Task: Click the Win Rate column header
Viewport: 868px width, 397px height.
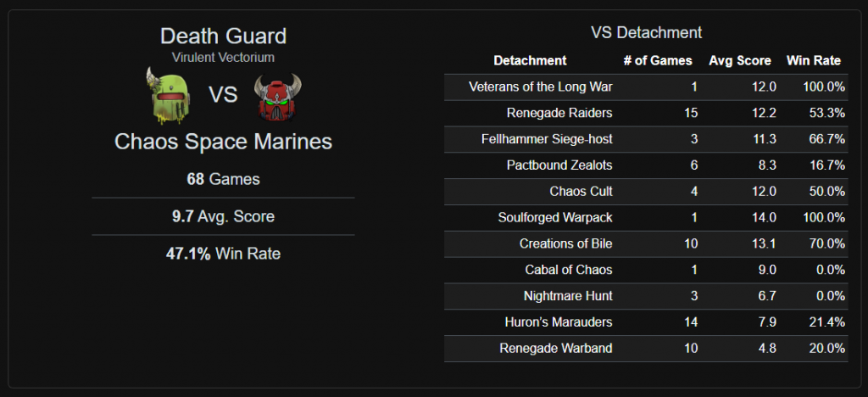Action: pyautogui.click(x=813, y=60)
